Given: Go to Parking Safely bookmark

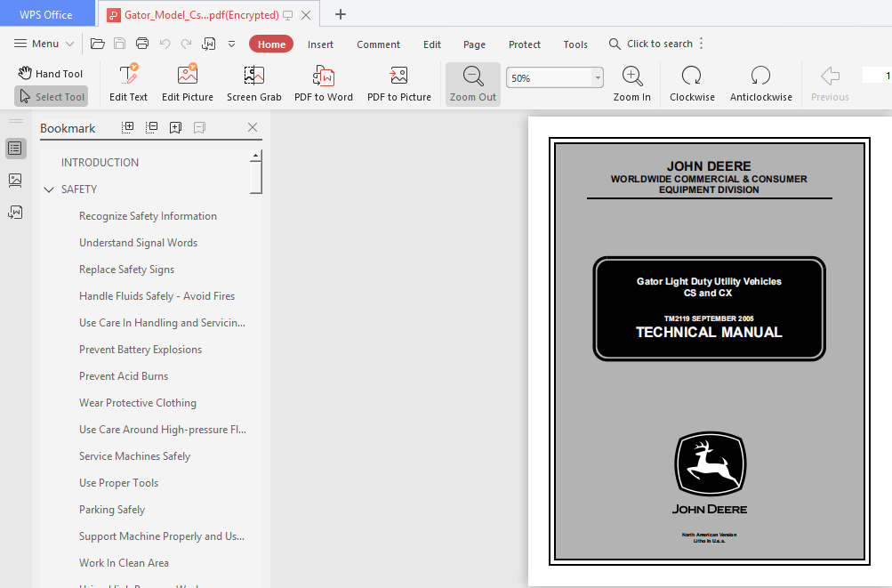Looking at the screenshot, I should pyautogui.click(x=112, y=510).
